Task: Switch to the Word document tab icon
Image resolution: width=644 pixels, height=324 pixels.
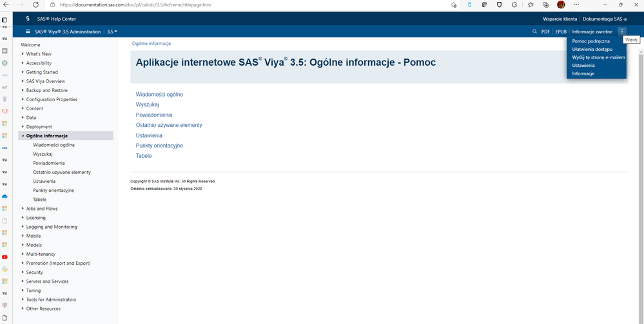Action: [5, 50]
